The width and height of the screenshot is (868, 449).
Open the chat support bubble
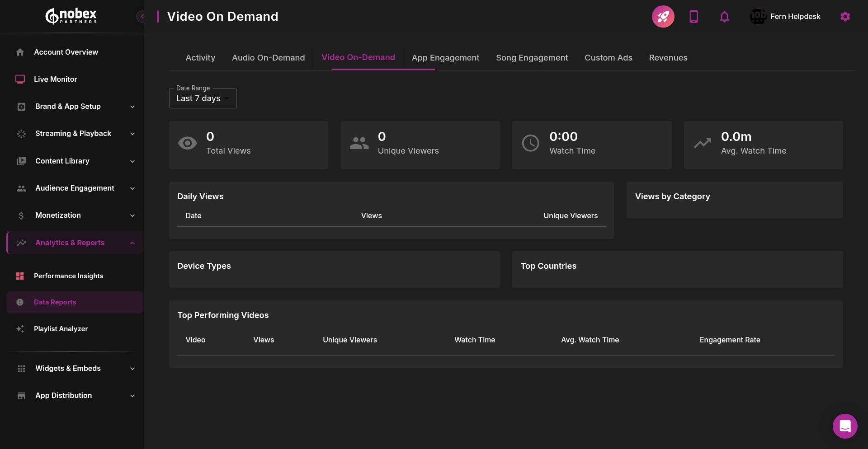pos(845,426)
